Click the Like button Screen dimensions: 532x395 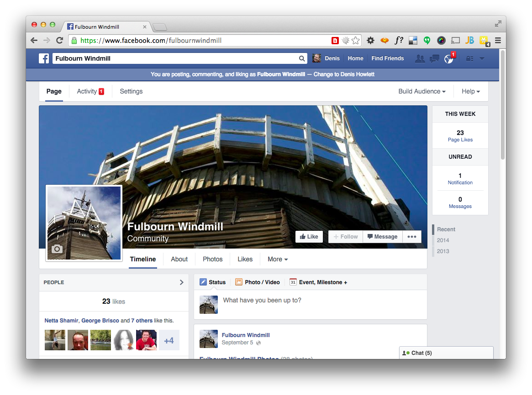coord(309,237)
